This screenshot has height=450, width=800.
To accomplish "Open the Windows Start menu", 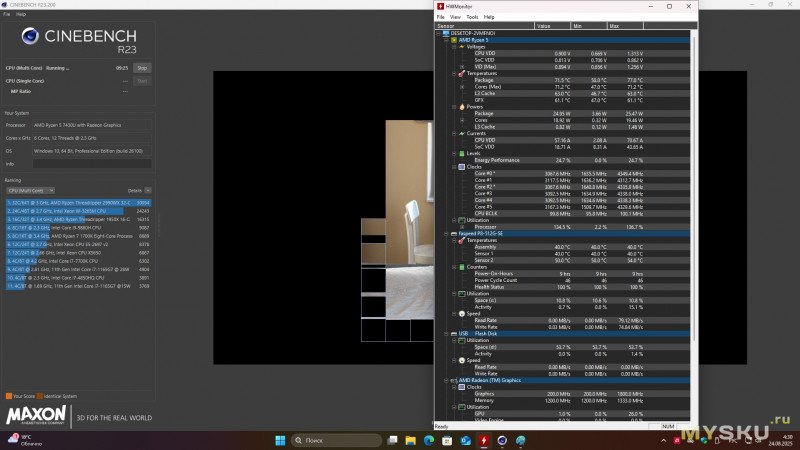I will (x=280, y=440).
